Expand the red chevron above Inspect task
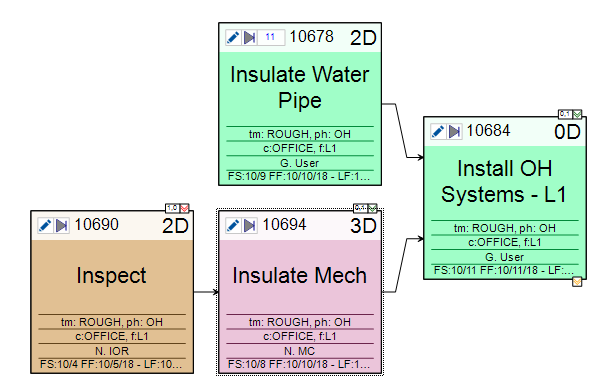Image resolution: width=610 pixels, height=392 pixels. (x=184, y=208)
